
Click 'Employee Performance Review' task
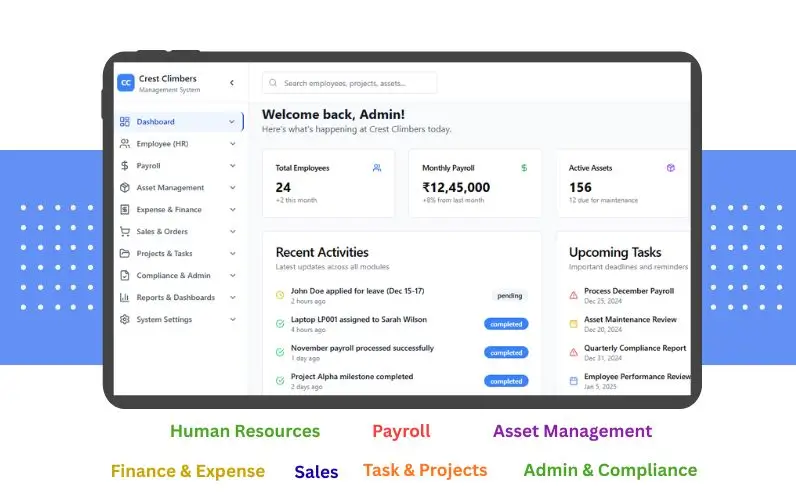coord(637,376)
